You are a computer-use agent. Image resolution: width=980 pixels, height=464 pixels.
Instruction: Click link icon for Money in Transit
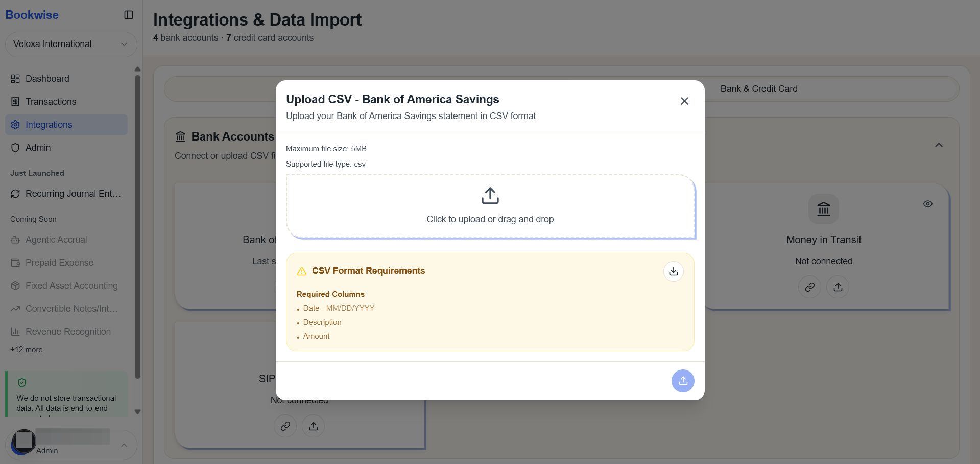click(810, 287)
